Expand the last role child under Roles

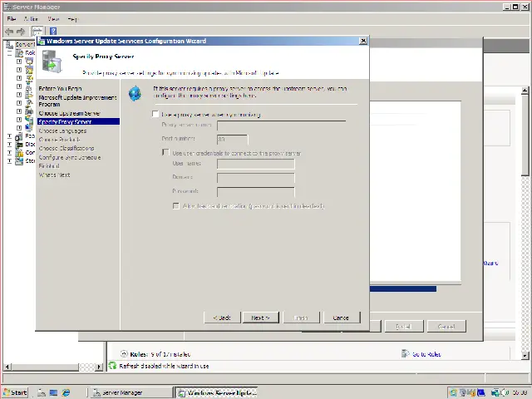19,127
